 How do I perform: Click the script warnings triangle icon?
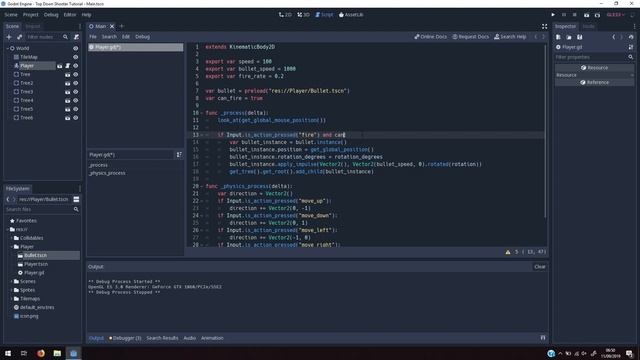coord(508,252)
